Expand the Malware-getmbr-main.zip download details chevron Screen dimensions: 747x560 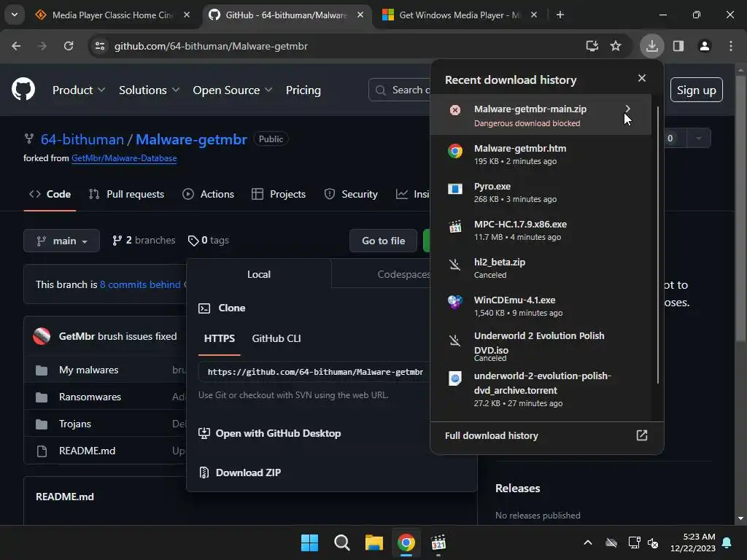click(x=627, y=109)
